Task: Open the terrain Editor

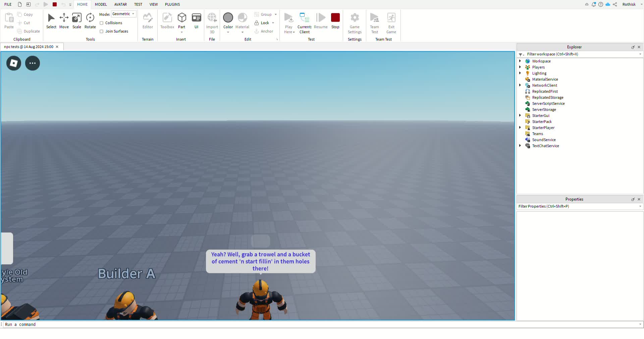Action: pyautogui.click(x=148, y=20)
